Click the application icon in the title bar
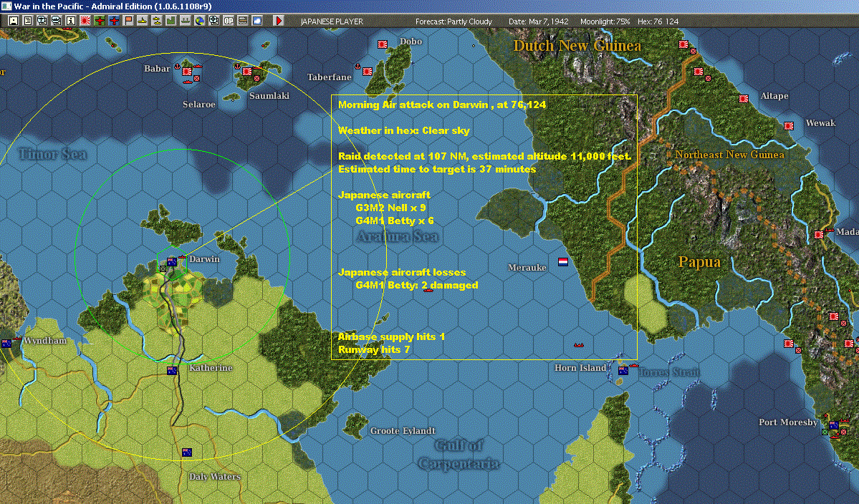 tap(6, 6)
